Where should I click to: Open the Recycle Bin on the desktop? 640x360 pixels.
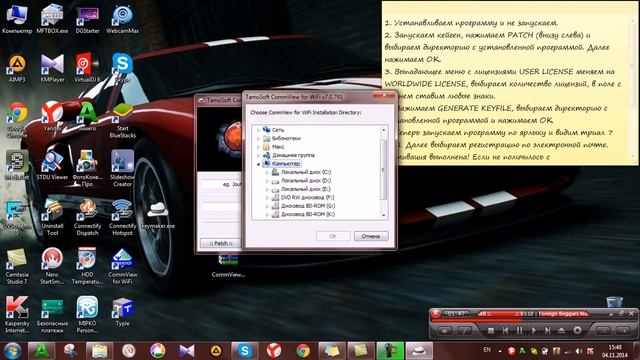pos(614,302)
